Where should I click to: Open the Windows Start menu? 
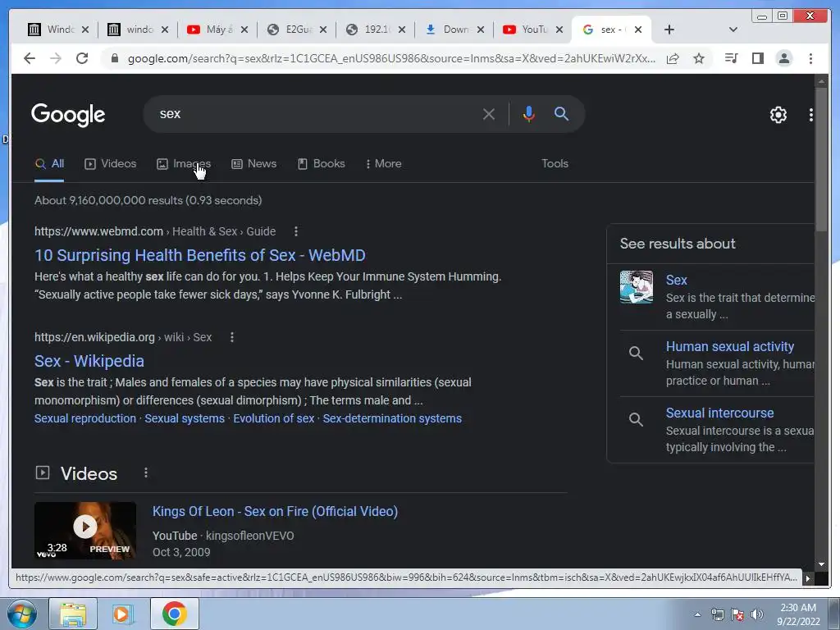click(22, 614)
